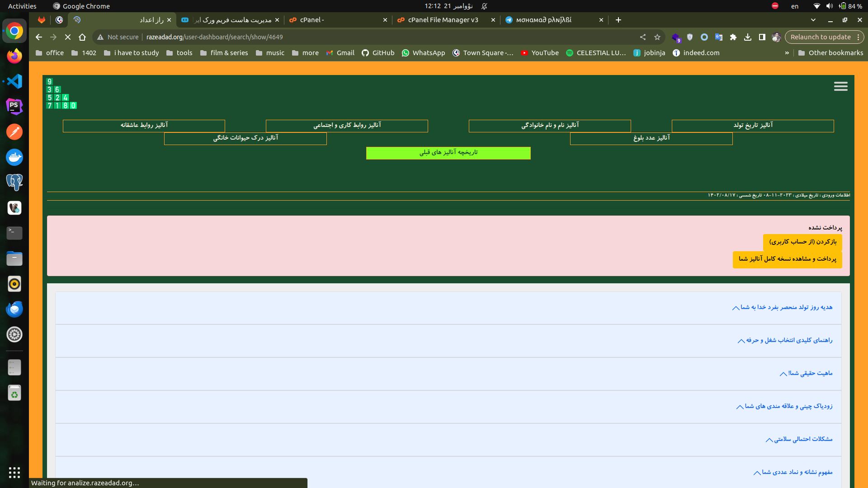The image size is (868, 488).
Task: Open آنالیز تاریخ تولد panel
Action: (x=753, y=125)
